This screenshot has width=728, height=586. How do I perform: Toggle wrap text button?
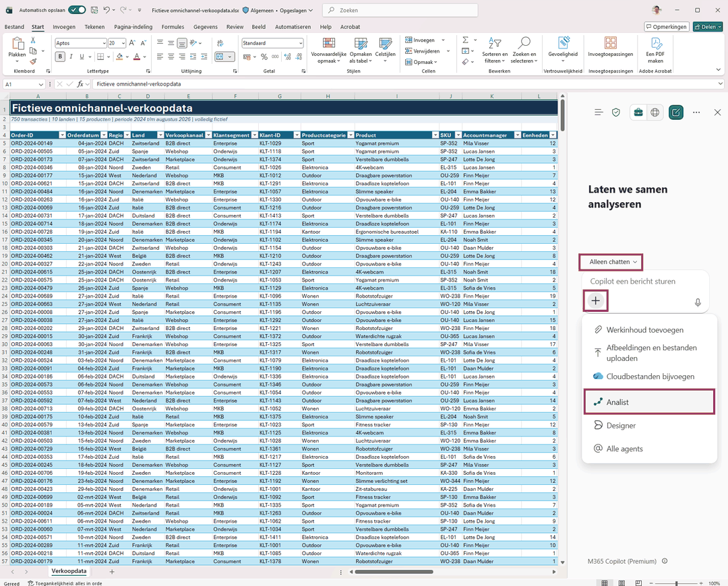(x=220, y=43)
